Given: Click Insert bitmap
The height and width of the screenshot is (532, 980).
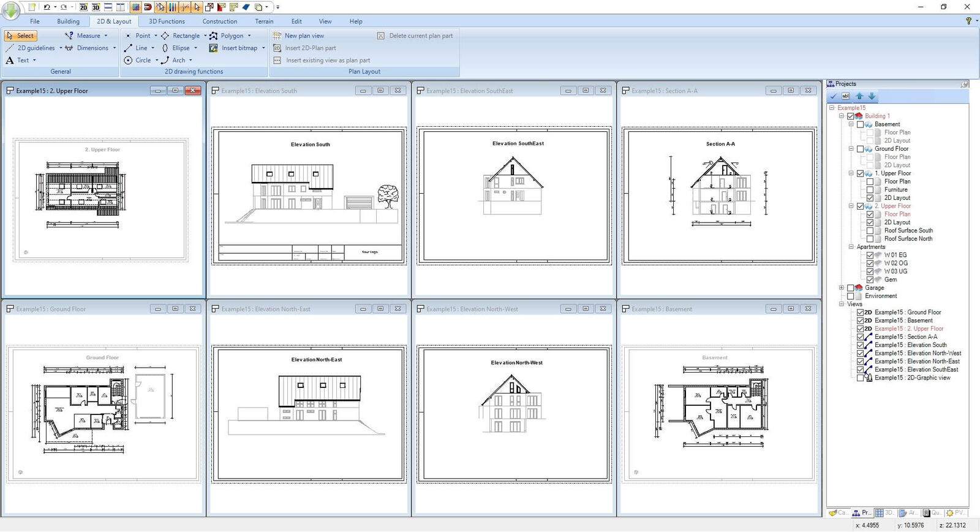Looking at the screenshot, I should (x=233, y=48).
